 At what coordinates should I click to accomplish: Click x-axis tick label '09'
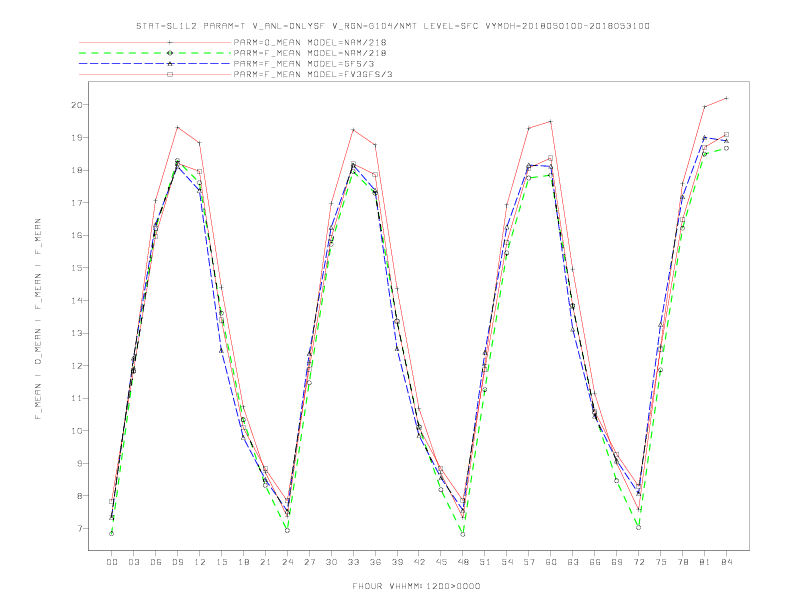(x=177, y=562)
